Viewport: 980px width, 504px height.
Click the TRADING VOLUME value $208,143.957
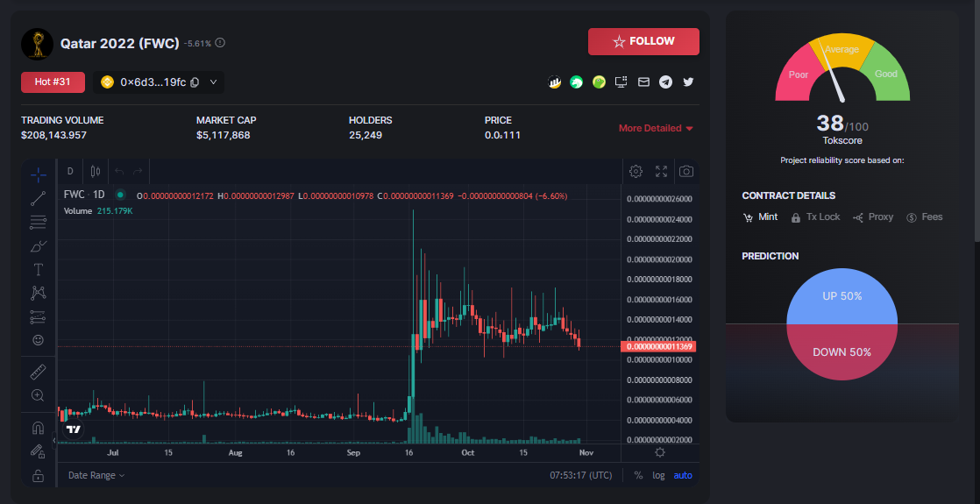coord(53,135)
